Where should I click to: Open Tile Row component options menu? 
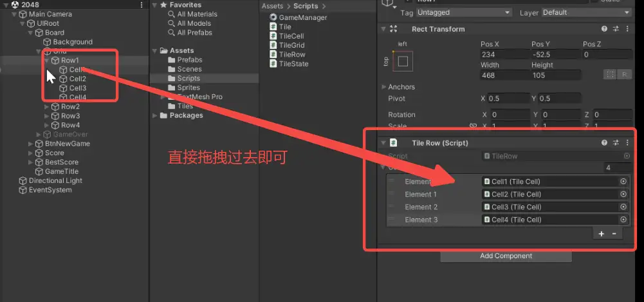(x=627, y=142)
